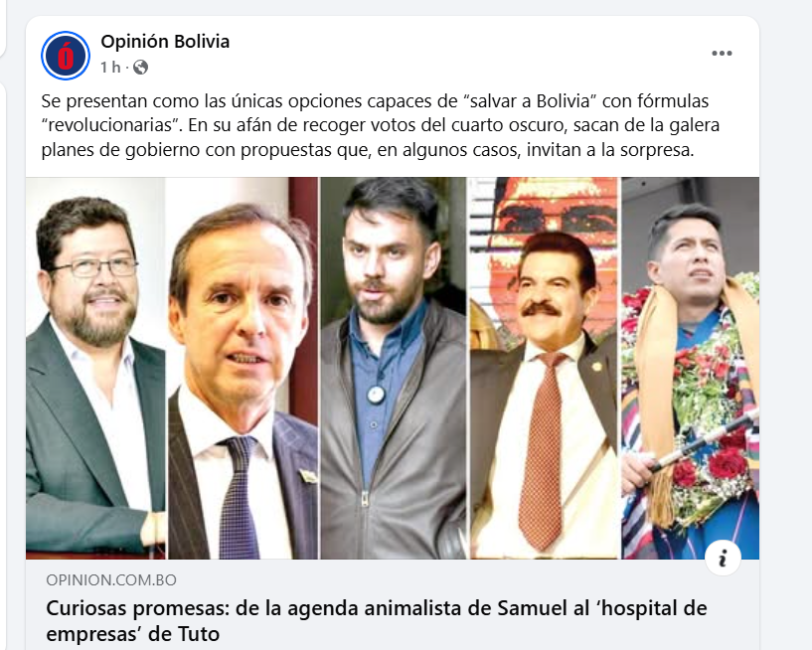Open the link info 'i' icon

(723, 558)
